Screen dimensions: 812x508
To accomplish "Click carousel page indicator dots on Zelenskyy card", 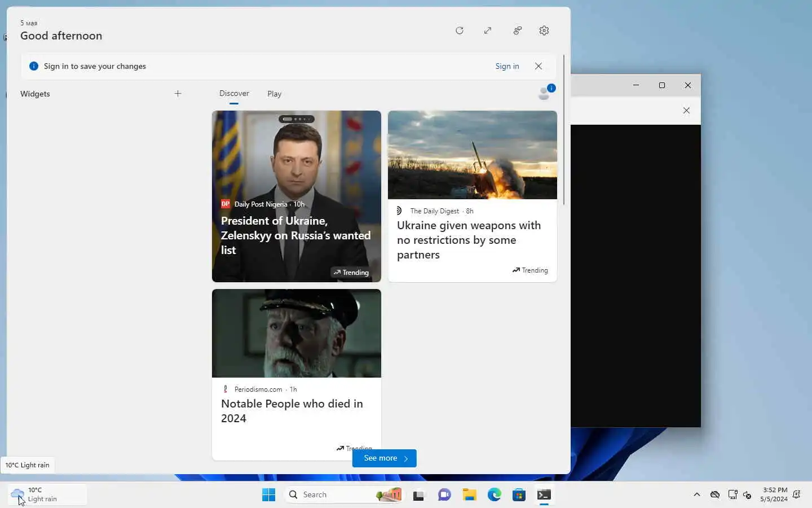I will click(297, 119).
